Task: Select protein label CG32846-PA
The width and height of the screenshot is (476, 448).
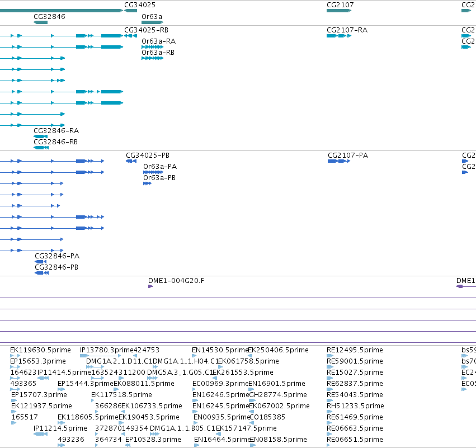Action: (57, 256)
